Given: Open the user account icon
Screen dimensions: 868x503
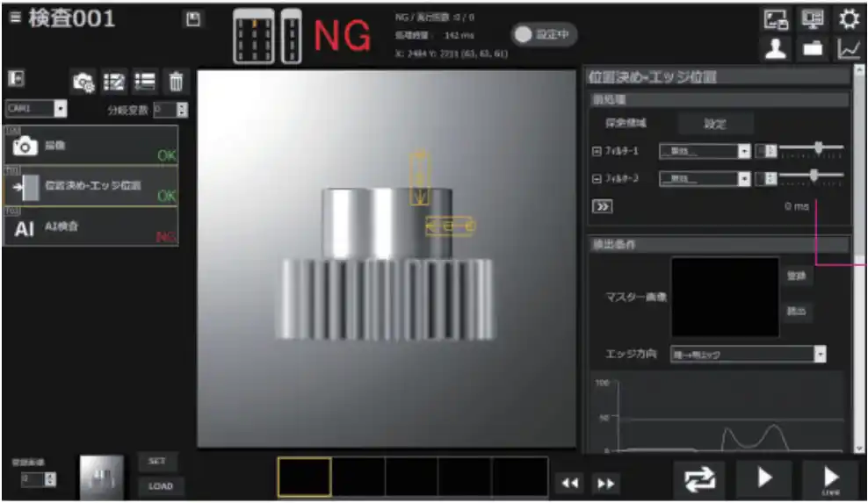Looking at the screenshot, I should 775,49.
